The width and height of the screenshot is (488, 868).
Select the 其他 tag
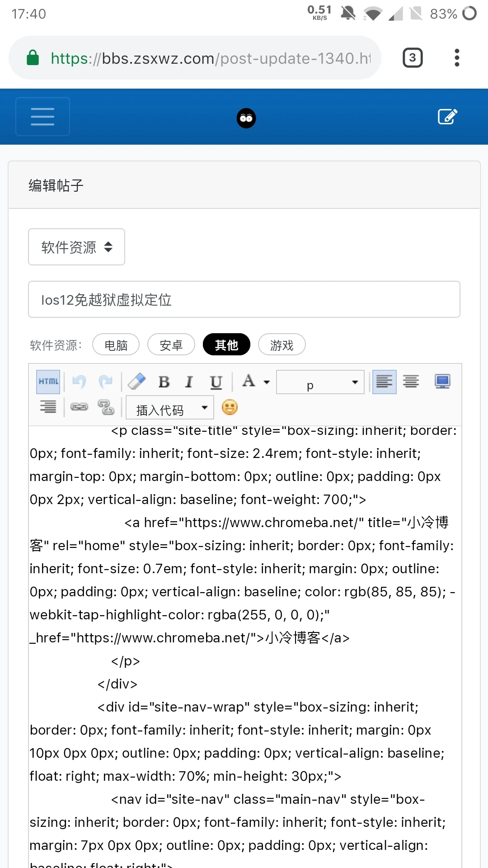point(226,345)
